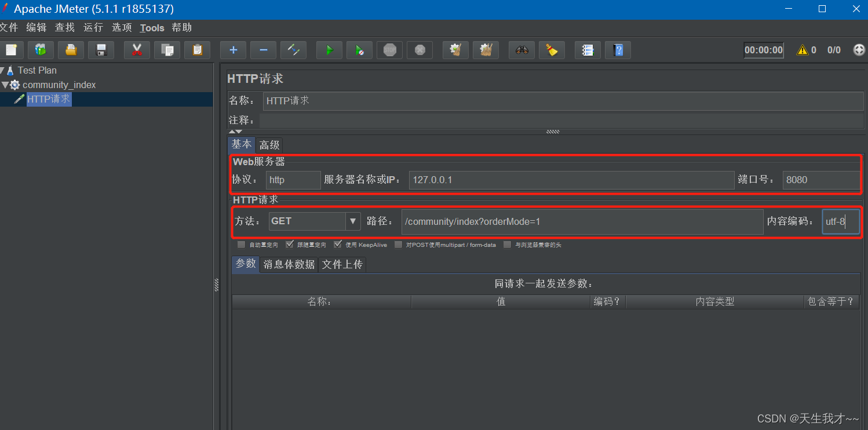
Task: Click the Clear All double-broom icon
Action: pyautogui.click(x=486, y=50)
